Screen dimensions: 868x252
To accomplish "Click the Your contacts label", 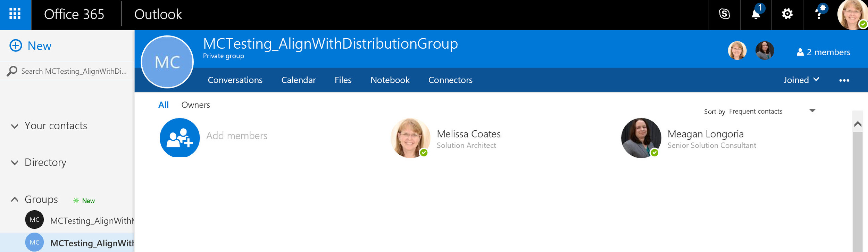I will coord(56,125).
